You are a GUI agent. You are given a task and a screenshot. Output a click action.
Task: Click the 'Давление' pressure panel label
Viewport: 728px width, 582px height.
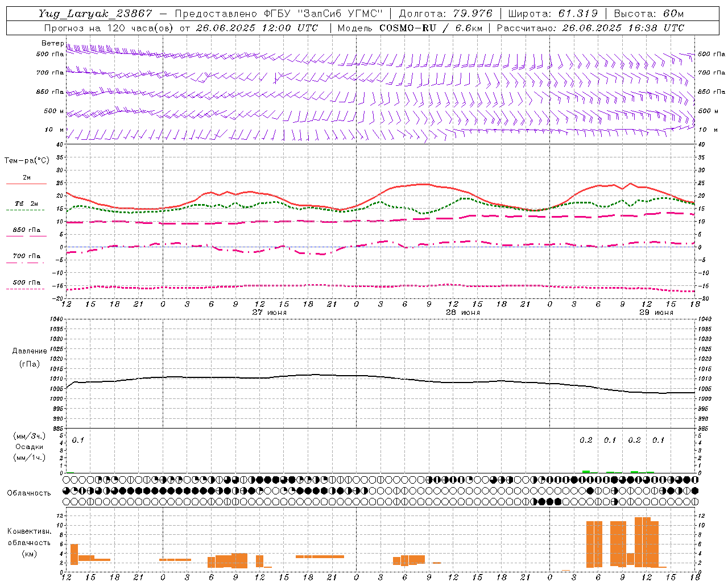pos(31,351)
